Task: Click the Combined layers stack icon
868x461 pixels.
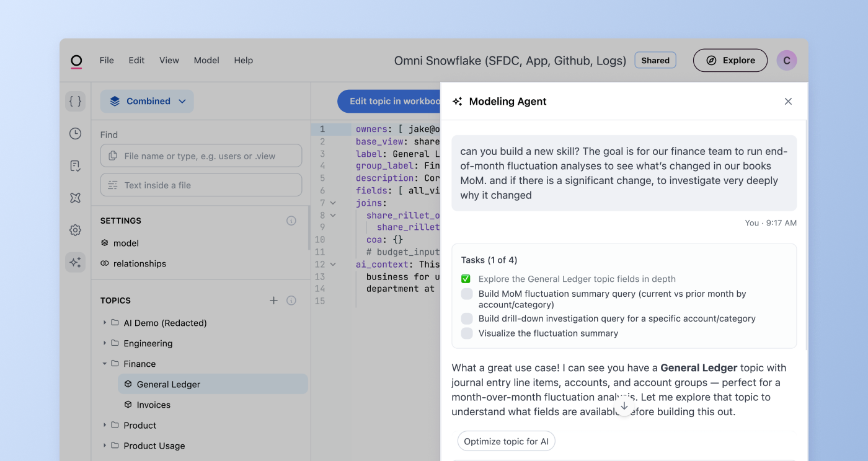Action: 115,101
